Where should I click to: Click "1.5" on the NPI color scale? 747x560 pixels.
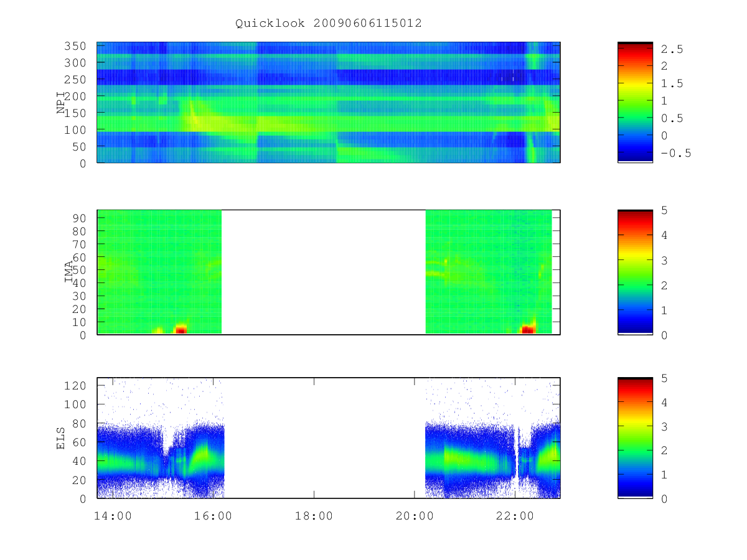(x=672, y=83)
